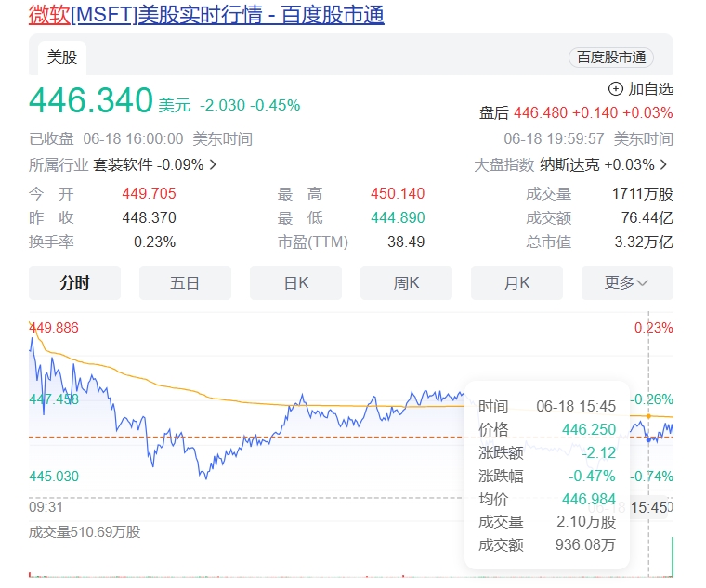
Task: Click the 成交量510.69万股 volume label
Action: (85, 532)
